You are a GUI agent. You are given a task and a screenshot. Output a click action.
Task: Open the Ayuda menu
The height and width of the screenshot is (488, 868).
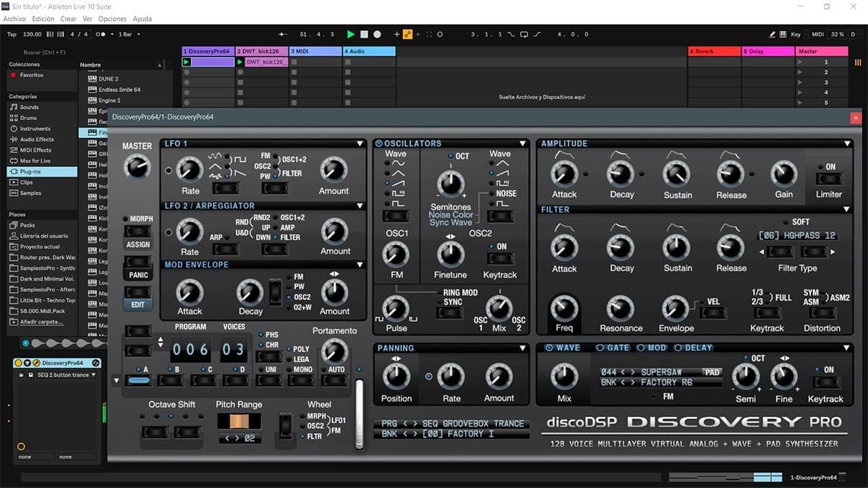pos(142,19)
